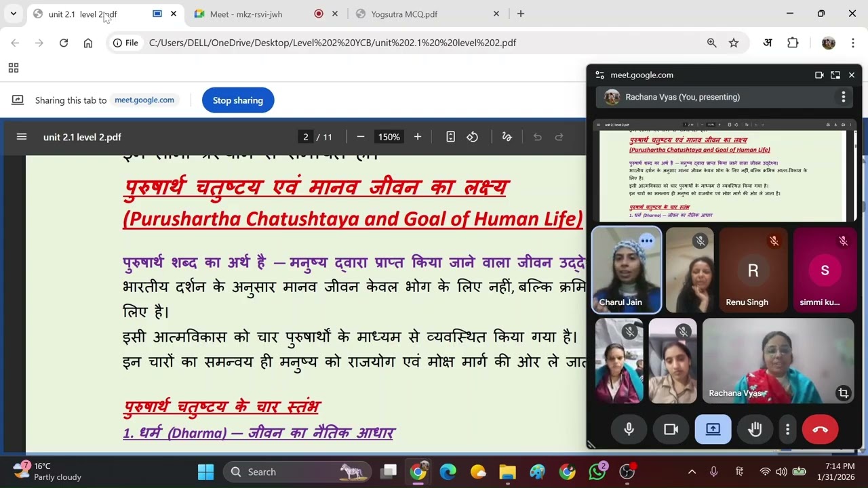The width and height of the screenshot is (868, 488).
Task: Close the meet.google.com popup window
Action: [852, 75]
